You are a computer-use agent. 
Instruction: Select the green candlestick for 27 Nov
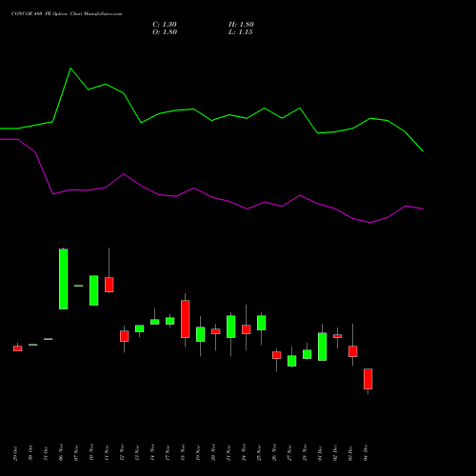click(292, 361)
